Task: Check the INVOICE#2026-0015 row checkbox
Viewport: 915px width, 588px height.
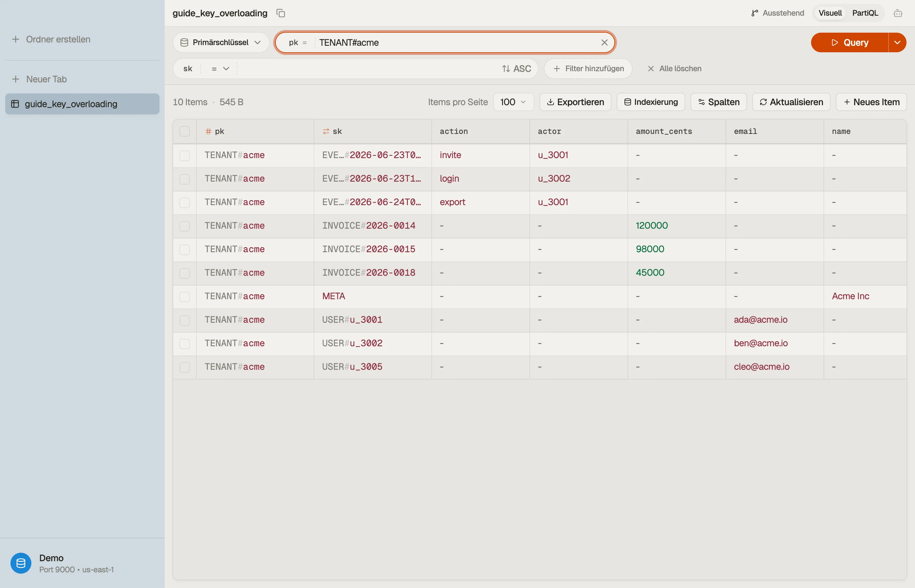Action: [x=185, y=250]
